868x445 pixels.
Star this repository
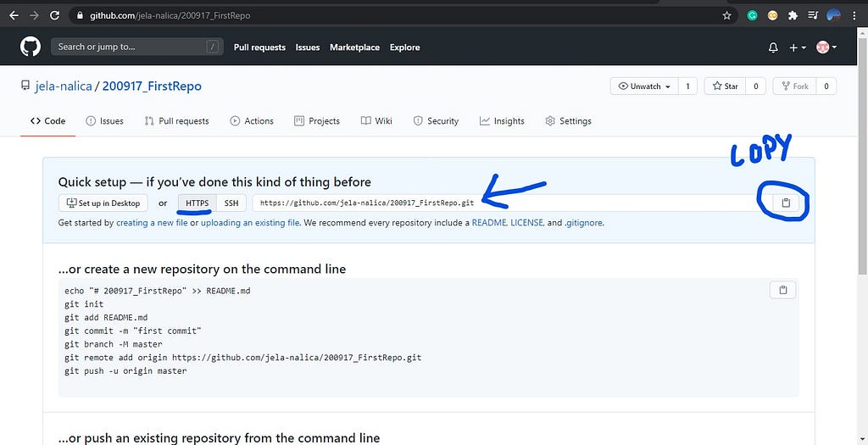pyautogui.click(x=726, y=86)
